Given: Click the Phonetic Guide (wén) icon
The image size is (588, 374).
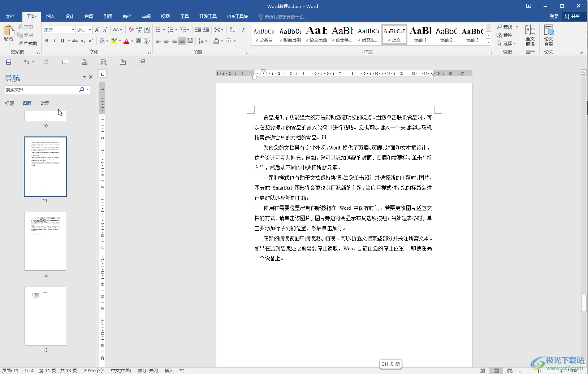Looking at the screenshot, I should 139,30.
